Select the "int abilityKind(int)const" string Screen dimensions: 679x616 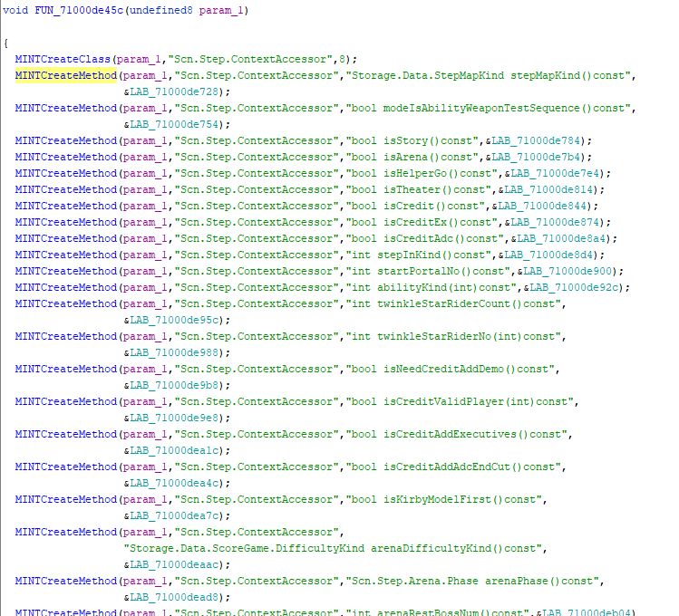tap(432, 288)
